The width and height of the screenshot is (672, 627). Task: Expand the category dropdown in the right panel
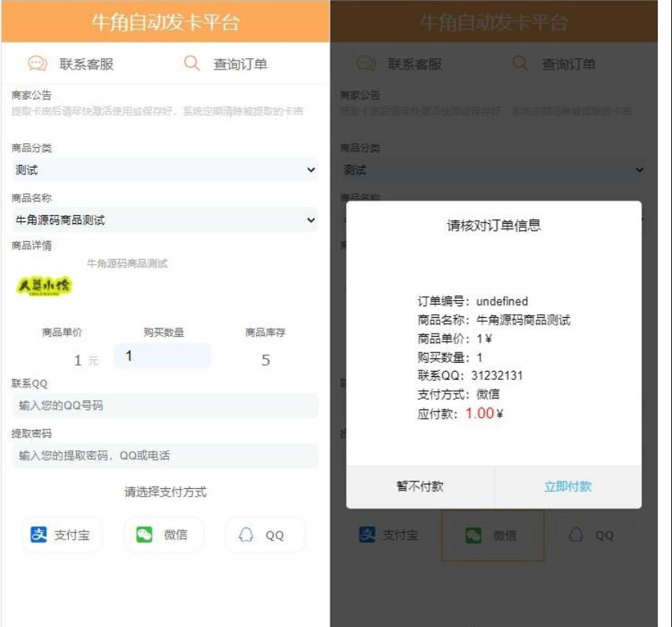coord(496,169)
